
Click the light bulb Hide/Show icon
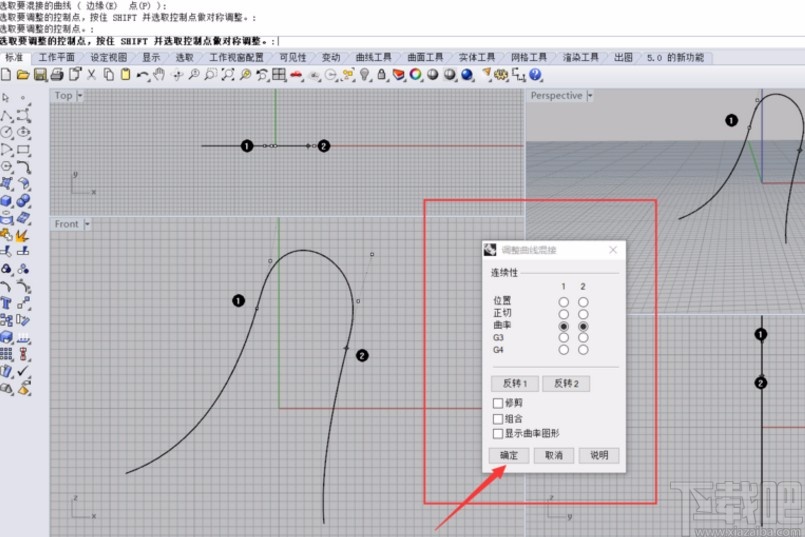365,75
